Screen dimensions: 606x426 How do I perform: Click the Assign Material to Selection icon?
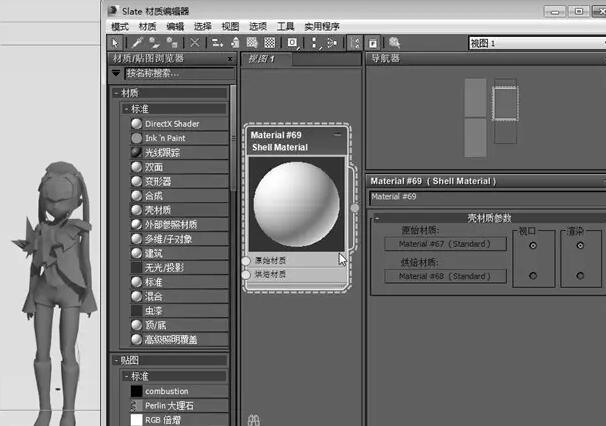172,43
